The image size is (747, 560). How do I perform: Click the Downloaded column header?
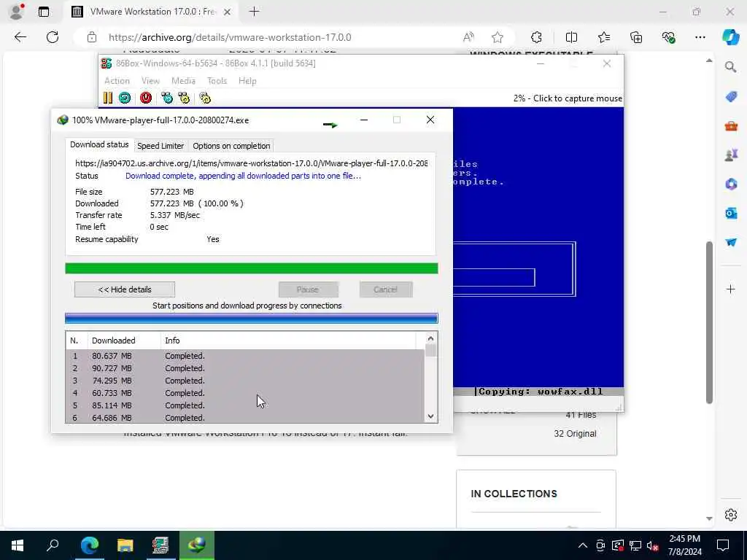124,341
